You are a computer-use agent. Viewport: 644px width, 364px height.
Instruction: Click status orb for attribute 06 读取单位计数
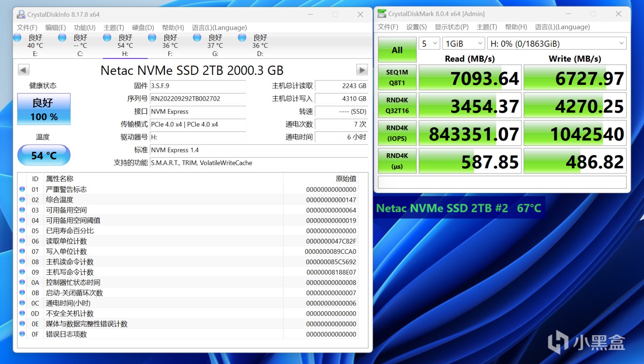pyautogui.click(x=22, y=241)
